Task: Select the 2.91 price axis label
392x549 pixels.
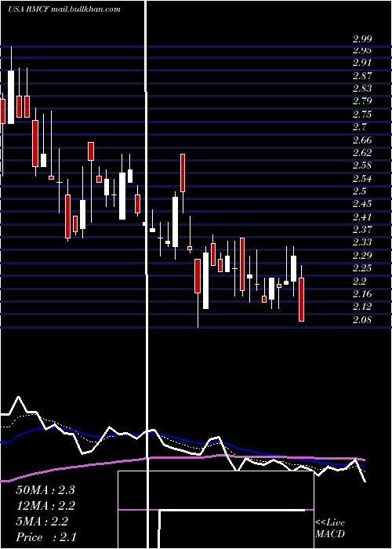Action: click(x=362, y=63)
